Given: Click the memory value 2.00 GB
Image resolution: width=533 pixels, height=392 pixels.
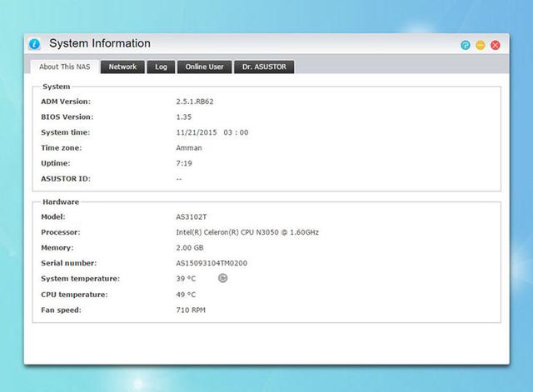Looking at the screenshot, I should [190, 247].
